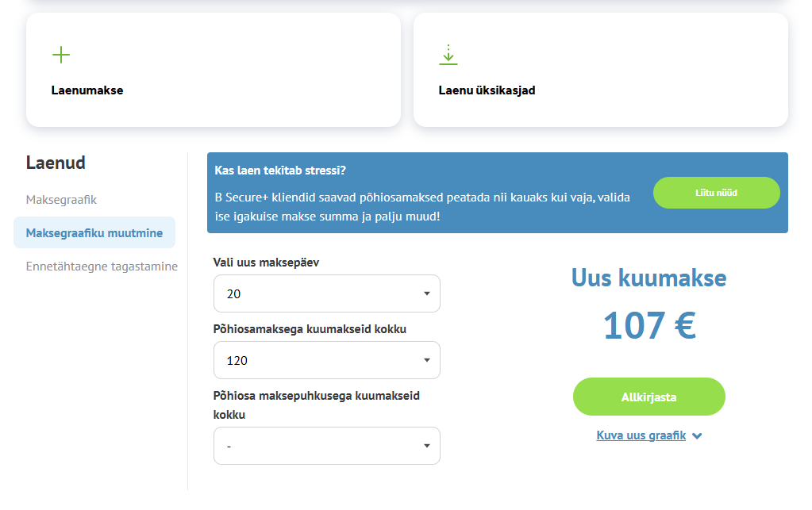Click the chevron icon beside Kuva uus graafik

[697, 435]
